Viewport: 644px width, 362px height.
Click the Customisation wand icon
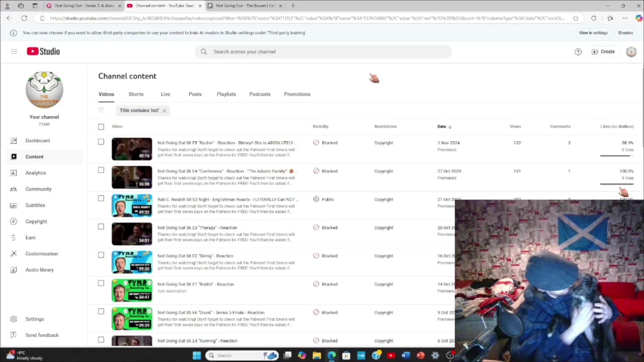tap(14, 254)
